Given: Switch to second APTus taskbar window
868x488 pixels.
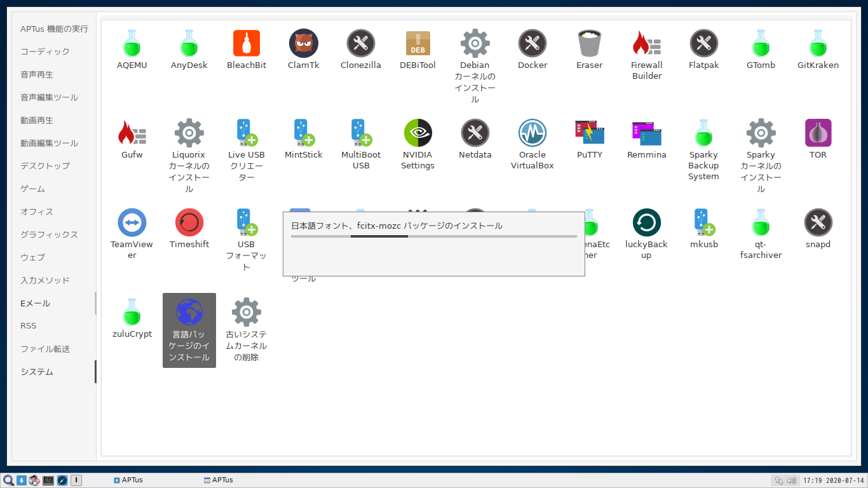Looking at the screenshot, I should pos(219,480).
